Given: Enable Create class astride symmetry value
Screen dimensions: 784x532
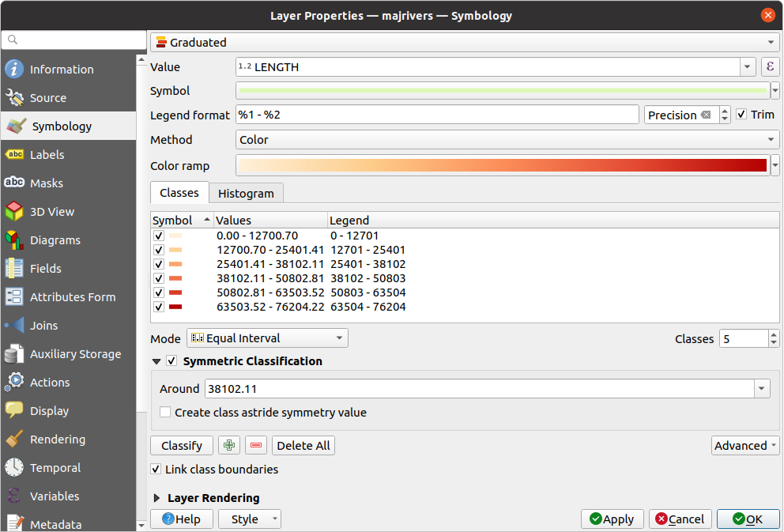Looking at the screenshot, I should (165, 412).
